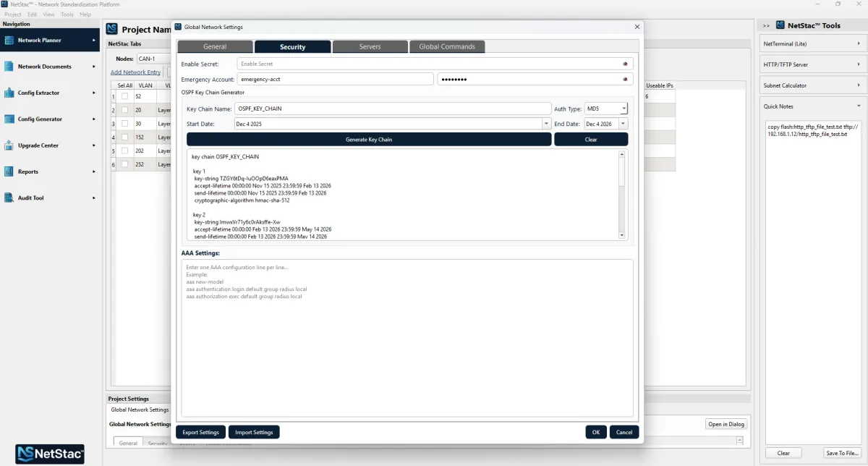The width and height of the screenshot is (868, 466).
Task: Click Generate Key Chain button
Action: coord(369,139)
